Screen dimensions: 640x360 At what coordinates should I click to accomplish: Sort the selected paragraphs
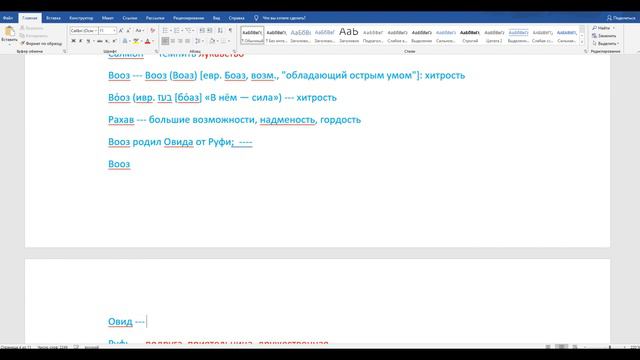click(x=220, y=31)
